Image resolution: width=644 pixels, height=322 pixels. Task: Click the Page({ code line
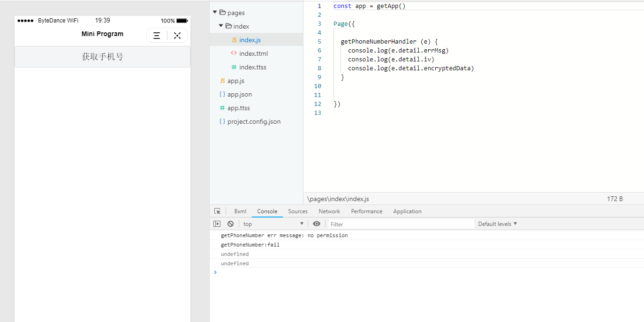(x=344, y=23)
